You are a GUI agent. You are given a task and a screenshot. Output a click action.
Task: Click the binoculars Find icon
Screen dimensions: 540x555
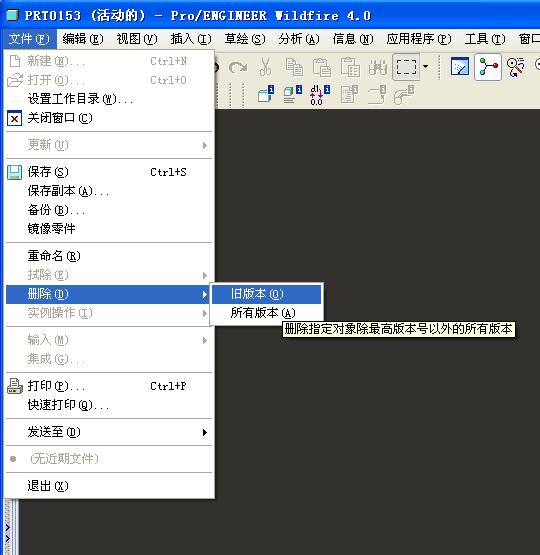click(378, 67)
